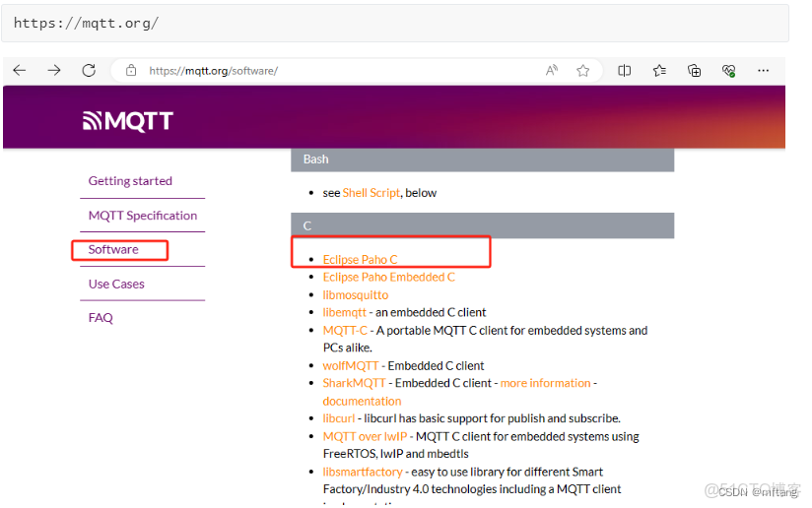Go back with the browser back arrow
This screenshot has height=508, width=812.
[x=20, y=70]
